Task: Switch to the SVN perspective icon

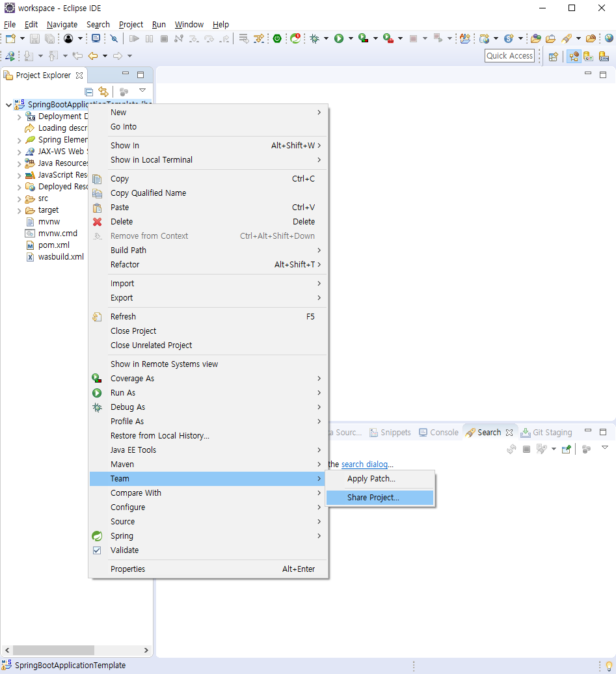Action: [x=604, y=57]
